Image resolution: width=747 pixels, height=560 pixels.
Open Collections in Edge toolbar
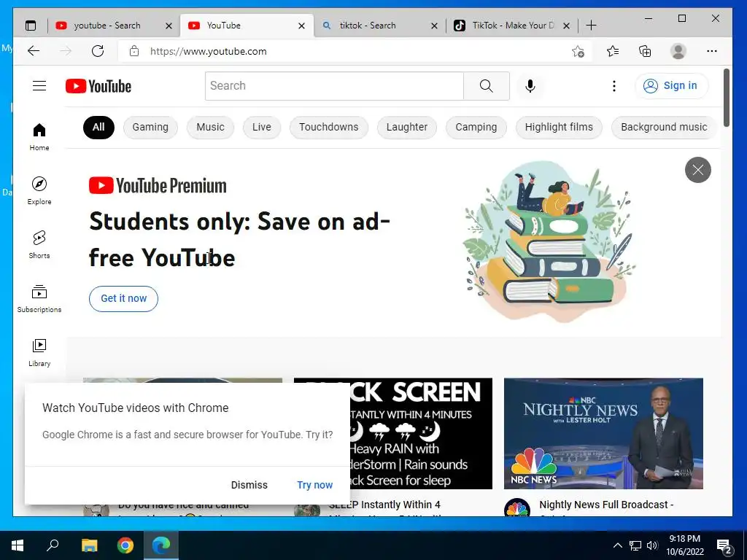point(645,51)
